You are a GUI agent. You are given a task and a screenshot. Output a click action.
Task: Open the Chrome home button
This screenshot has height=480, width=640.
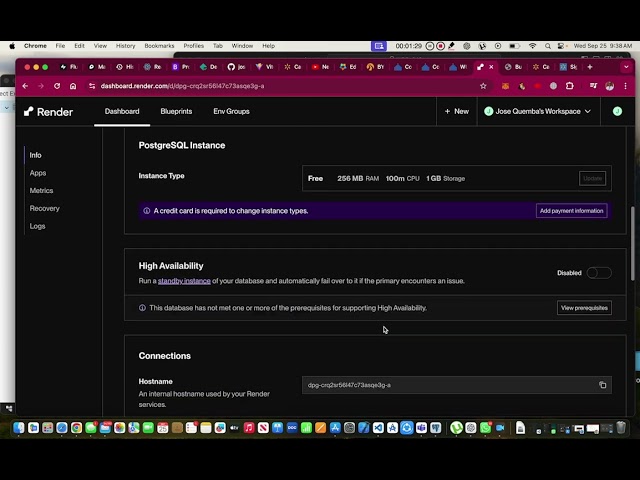pyautogui.click(x=73, y=86)
